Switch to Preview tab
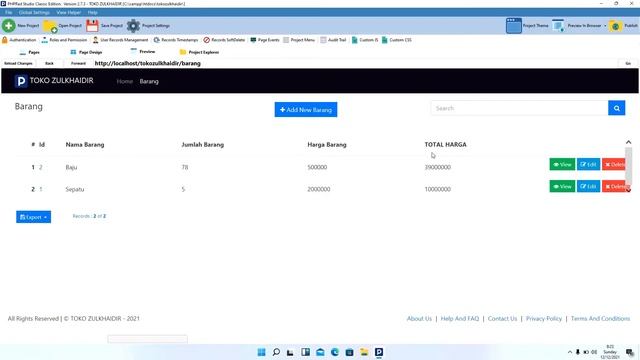The height and width of the screenshot is (360, 640). pyautogui.click(x=143, y=52)
